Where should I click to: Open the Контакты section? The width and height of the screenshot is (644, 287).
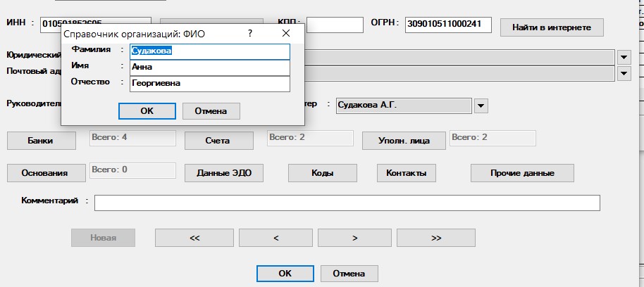[406, 172]
